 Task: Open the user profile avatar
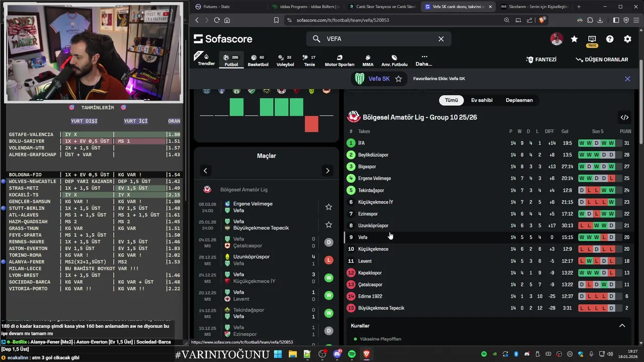(556, 39)
